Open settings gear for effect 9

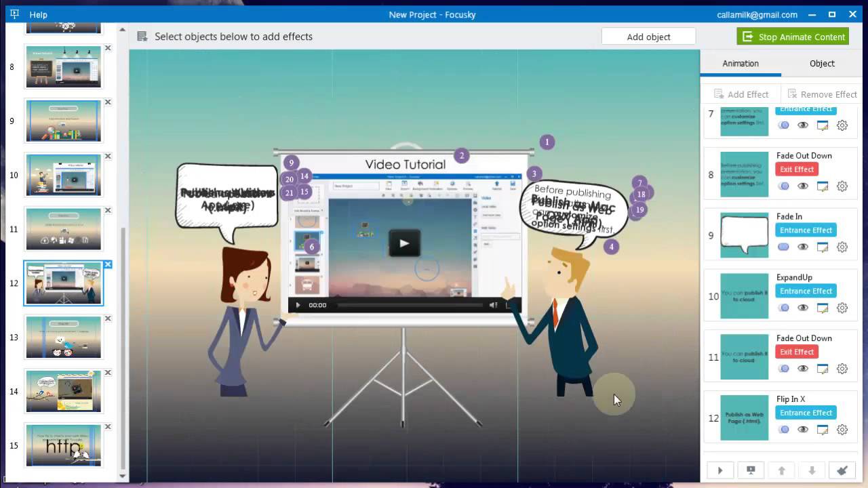842,247
